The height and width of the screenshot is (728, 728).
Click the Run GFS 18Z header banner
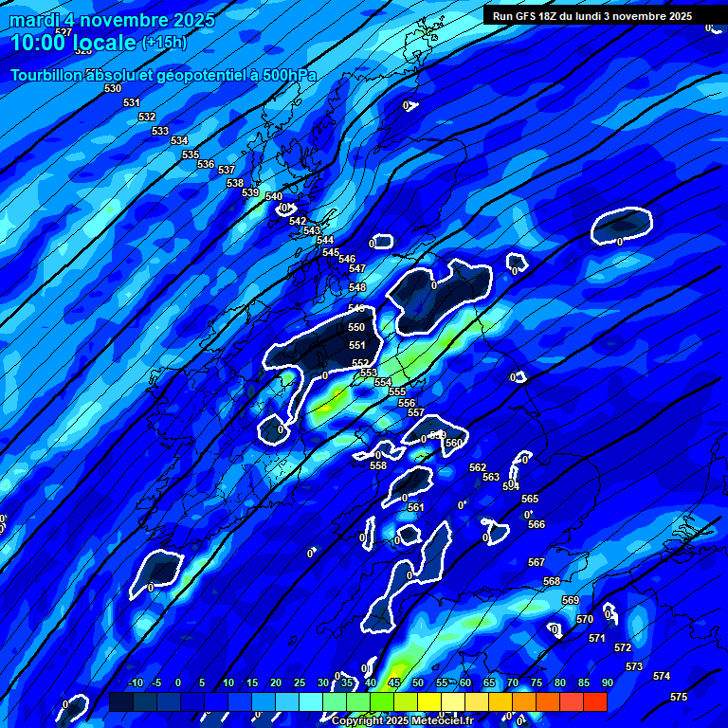pyautogui.click(x=591, y=16)
